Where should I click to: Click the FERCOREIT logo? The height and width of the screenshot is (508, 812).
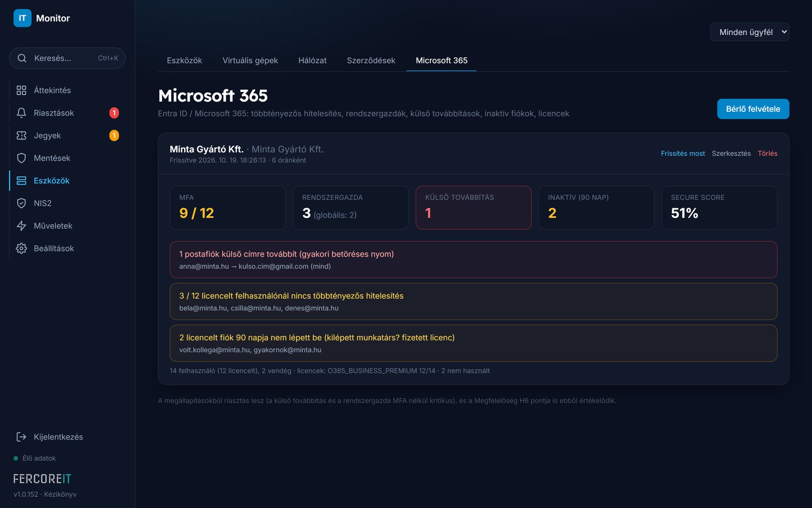tap(42, 479)
